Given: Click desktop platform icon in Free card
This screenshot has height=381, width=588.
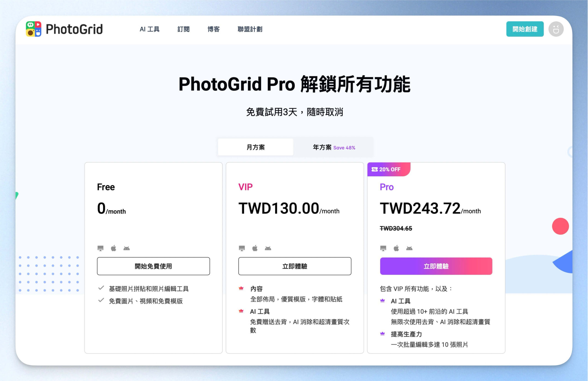Looking at the screenshot, I should [100, 248].
